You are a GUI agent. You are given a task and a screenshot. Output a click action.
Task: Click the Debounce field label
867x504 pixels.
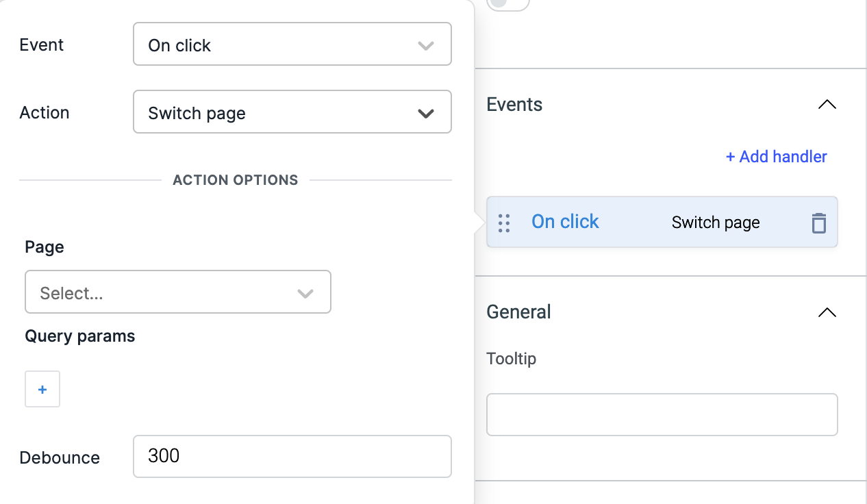(60, 457)
